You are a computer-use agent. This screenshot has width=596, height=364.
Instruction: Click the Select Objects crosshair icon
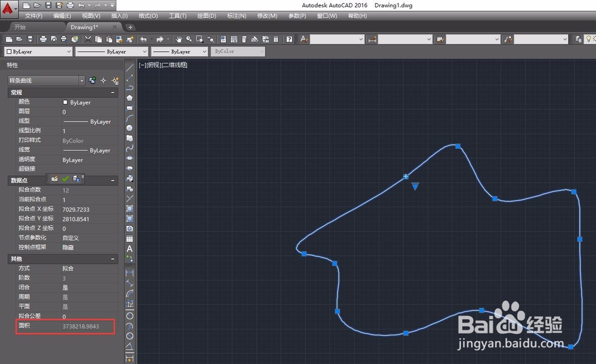[103, 80]
